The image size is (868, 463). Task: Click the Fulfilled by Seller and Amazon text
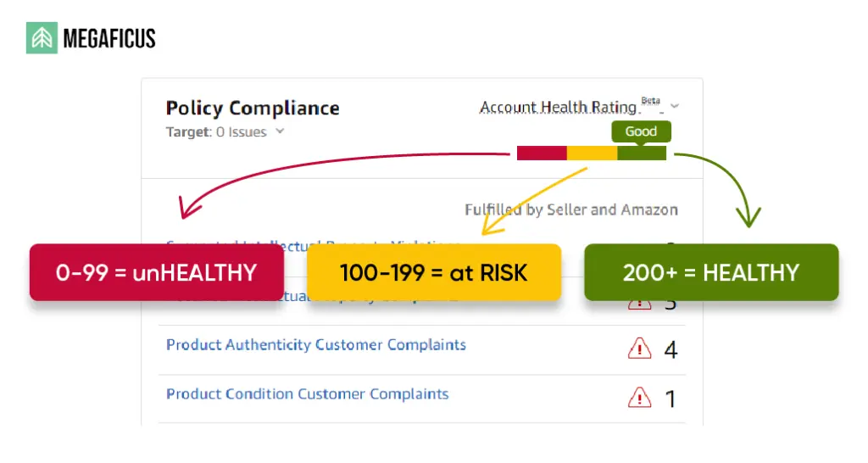point(571,209)
